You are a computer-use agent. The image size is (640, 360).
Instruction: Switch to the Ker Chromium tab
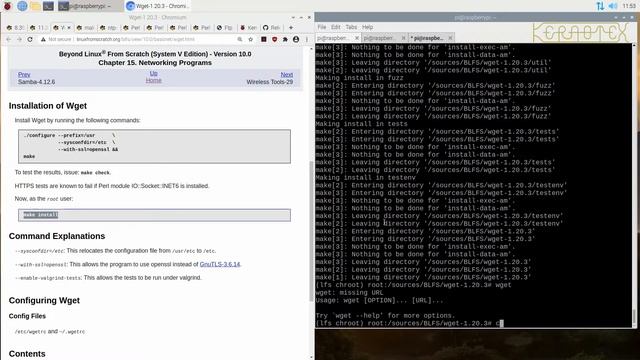tap(249, 28)
